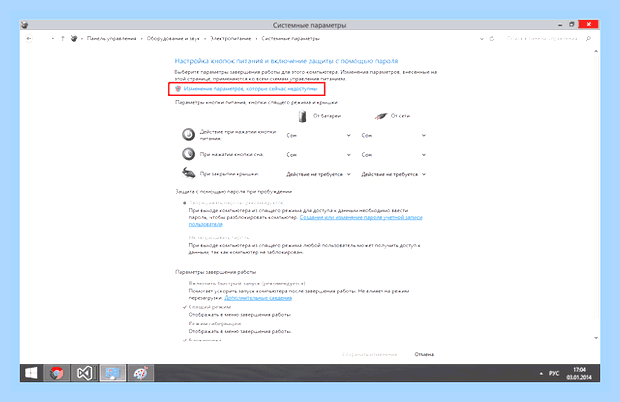This screenshot has width=620, height=402.
Task: Open Visual Studio from the taskbar
Action: (x=84, y=373)
